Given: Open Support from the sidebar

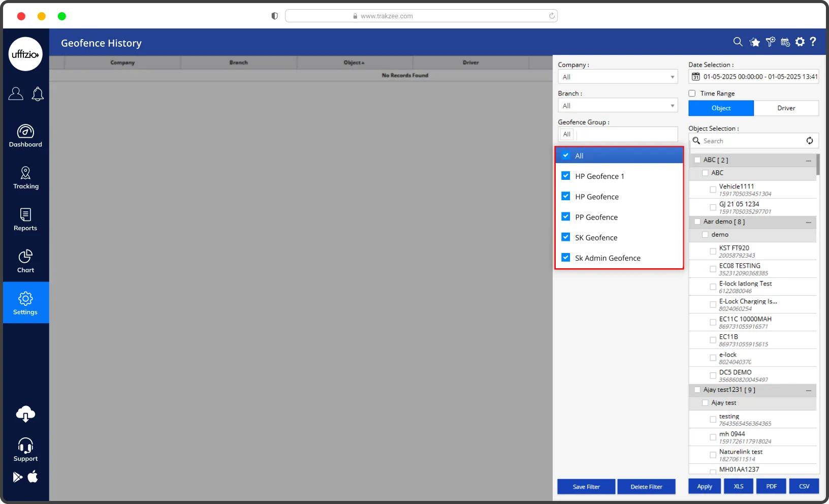Looking at the screenshot, I should pyautogui.click(x=25, y=450).
